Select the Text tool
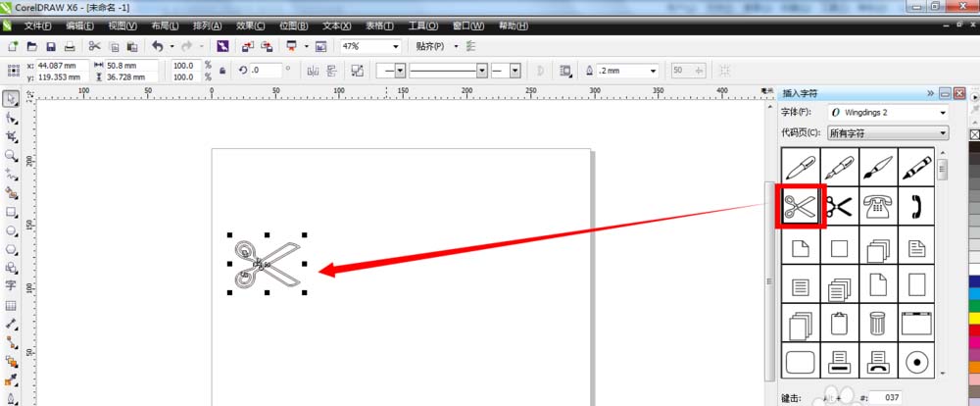 click(x=11, y=286)
